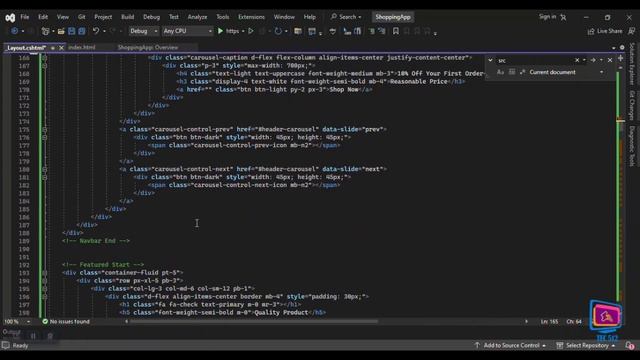Click Add to Source Control

point(511,346)
